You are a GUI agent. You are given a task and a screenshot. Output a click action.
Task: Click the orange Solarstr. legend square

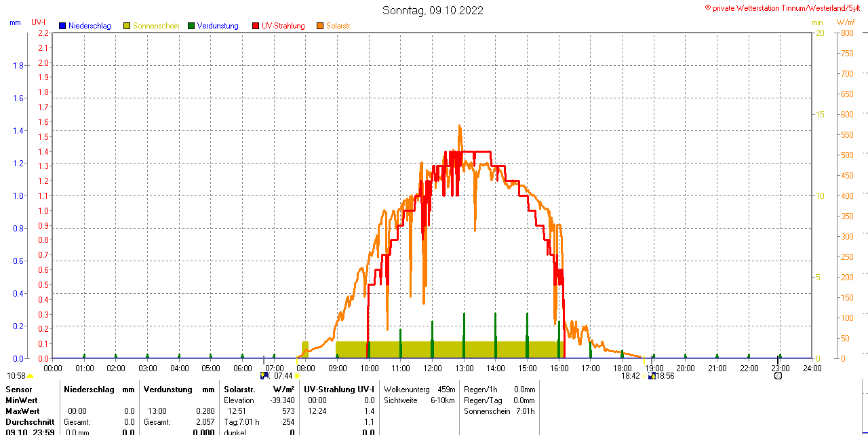coord(320,26)
